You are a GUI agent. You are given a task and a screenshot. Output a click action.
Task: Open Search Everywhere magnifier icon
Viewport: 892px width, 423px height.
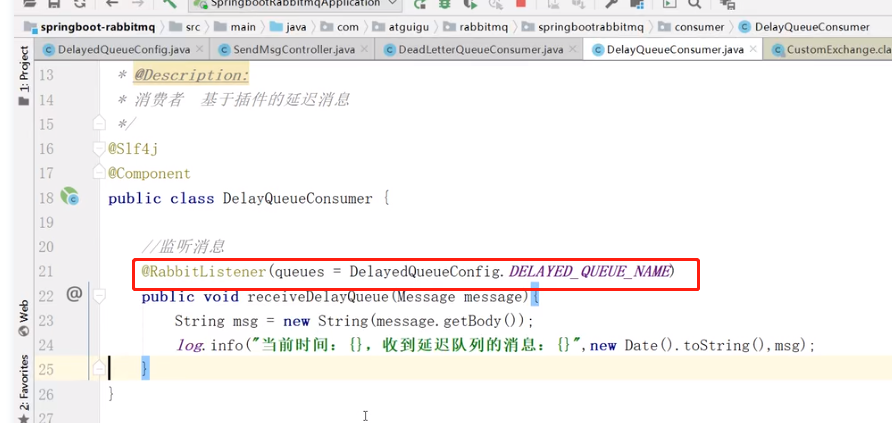coord(695,3)
